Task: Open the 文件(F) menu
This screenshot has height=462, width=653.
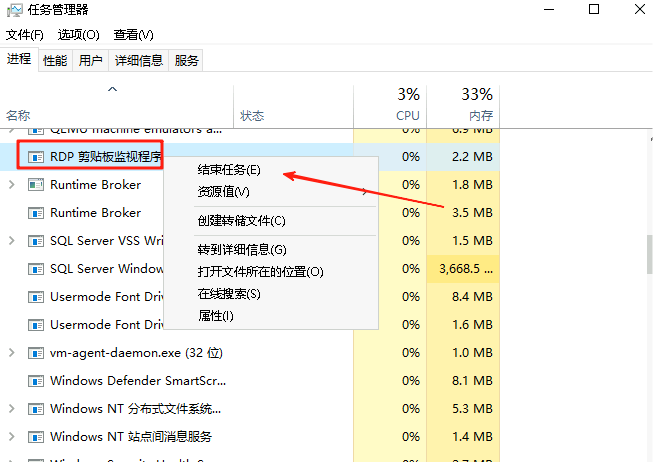Action: (x=25, y=35)
